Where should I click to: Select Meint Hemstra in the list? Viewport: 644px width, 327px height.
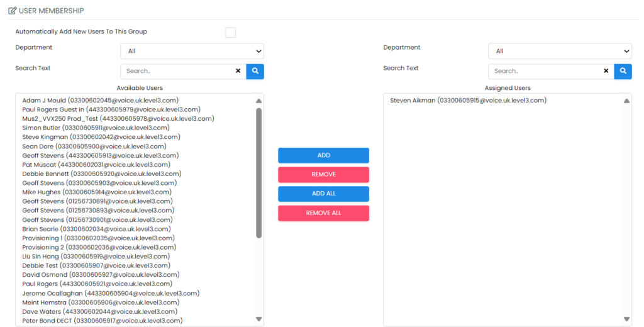coord(101,302)
